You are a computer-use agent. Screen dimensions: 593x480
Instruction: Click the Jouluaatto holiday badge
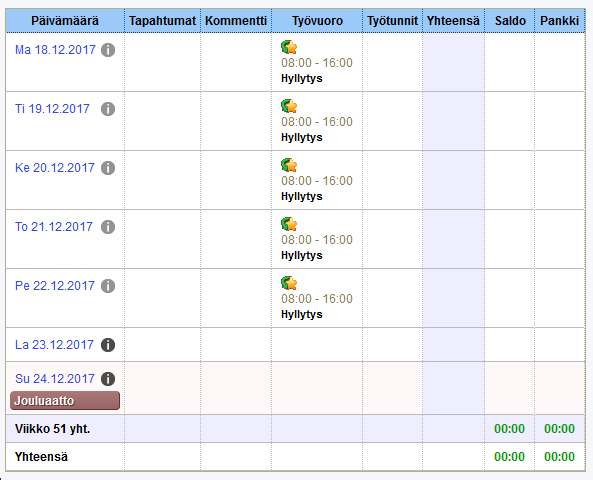65,401
